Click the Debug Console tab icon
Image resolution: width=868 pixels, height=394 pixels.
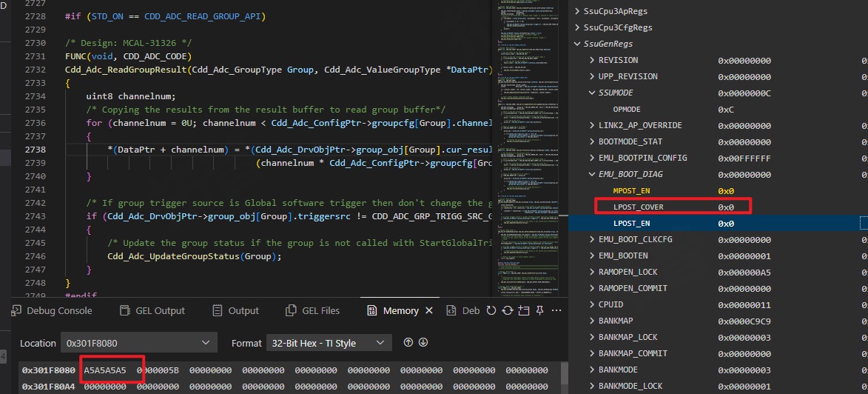coord(17,311)
